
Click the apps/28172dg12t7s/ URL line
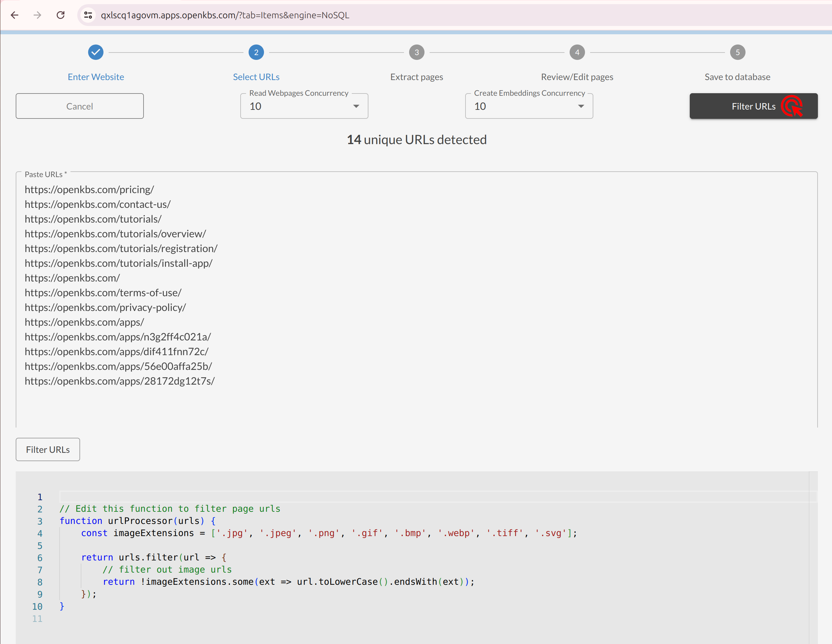pyautogui.click(x=120, y=381)
